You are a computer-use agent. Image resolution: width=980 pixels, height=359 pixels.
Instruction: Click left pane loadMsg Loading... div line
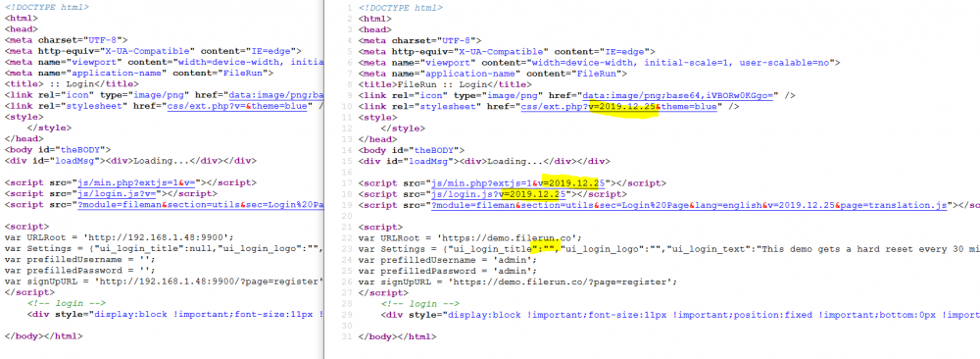tap(130, 161)
